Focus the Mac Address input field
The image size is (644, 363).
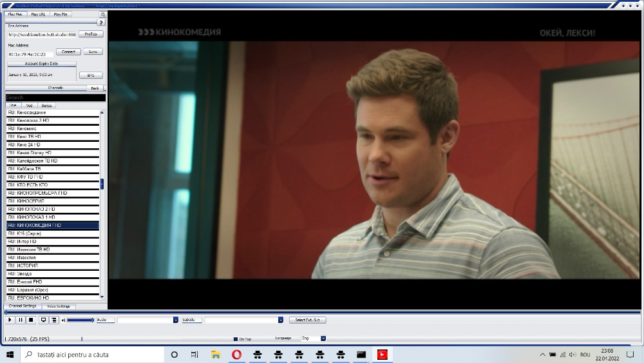tap(30, 54)
